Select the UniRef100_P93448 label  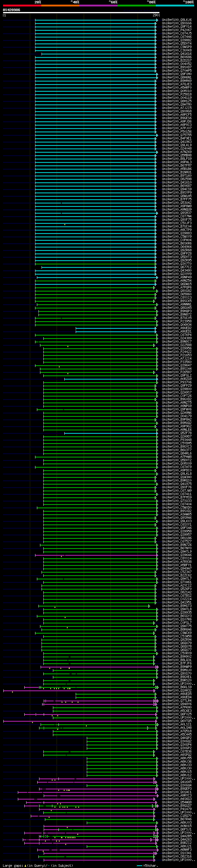(x=177, y=440)
